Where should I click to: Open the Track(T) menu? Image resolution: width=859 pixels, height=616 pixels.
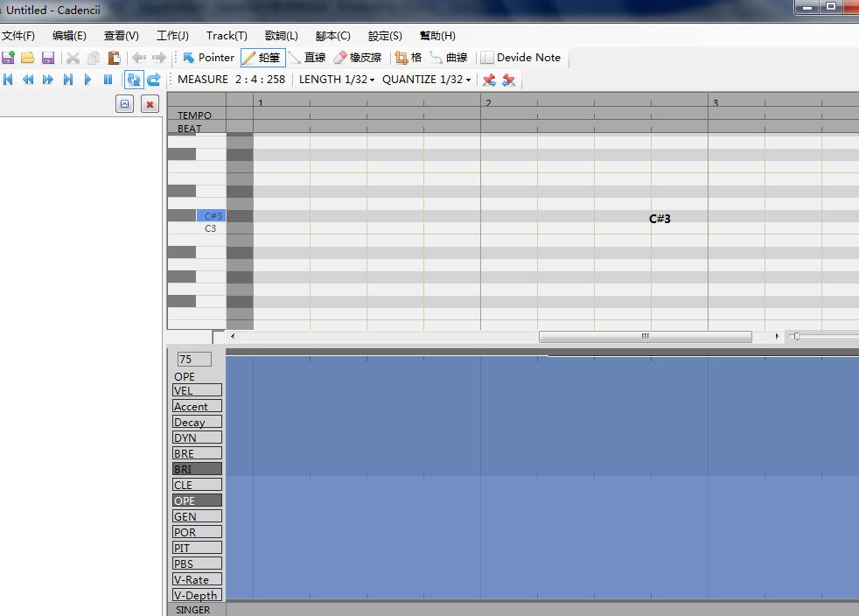(x=227, y=36)
